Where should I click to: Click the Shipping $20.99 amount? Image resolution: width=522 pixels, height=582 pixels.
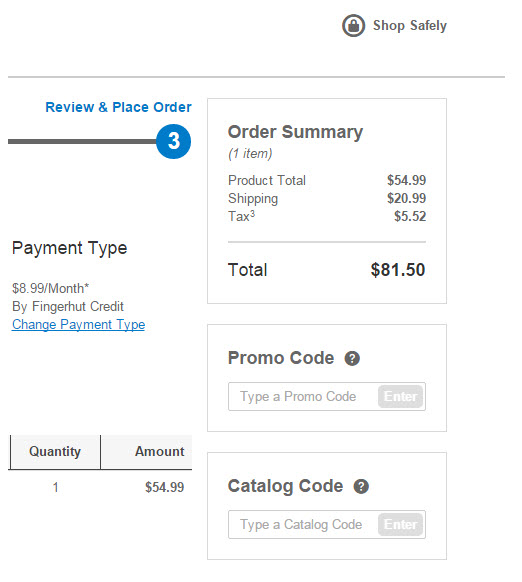tap(407, 198)
